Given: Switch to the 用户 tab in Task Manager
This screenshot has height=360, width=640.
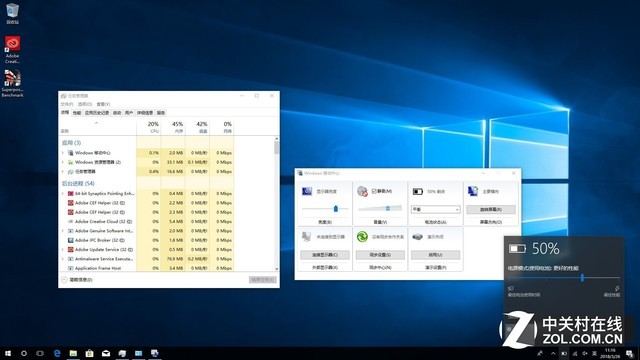Looking at the screenshot, I should (x=129, y=113).
